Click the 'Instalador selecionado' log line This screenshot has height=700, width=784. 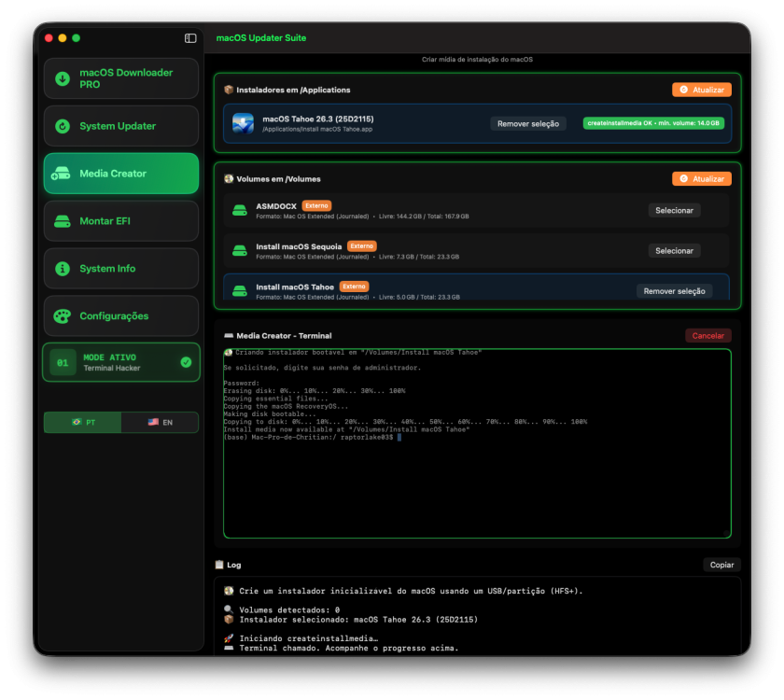pos(358,620)
